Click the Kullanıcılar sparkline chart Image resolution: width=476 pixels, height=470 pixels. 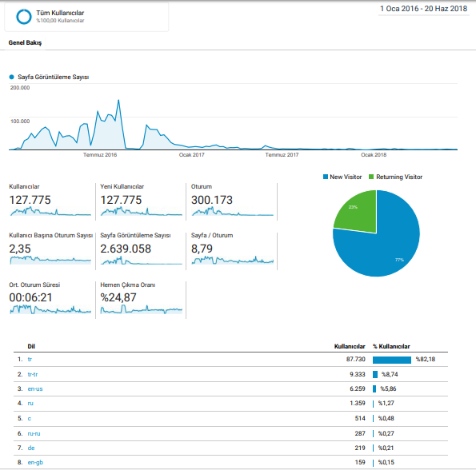pos(50,211)
